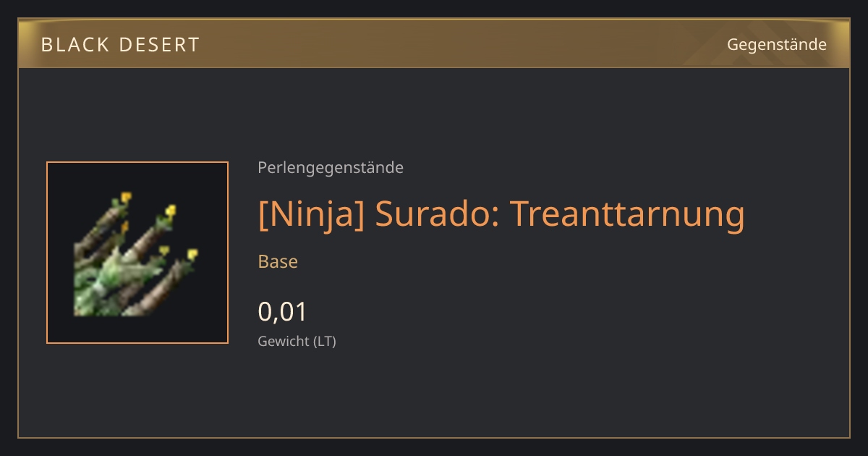The width and height of the screenshot is (868, 456).
Task: Open the Treanttarnung item icon
Action: click(137, 253)
